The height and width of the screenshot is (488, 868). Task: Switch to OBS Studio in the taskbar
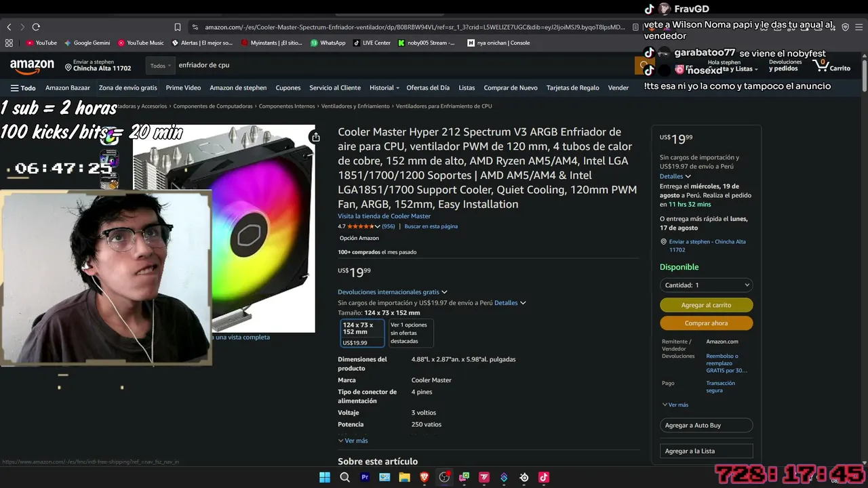pyautogui.click(x=444, y=477)
